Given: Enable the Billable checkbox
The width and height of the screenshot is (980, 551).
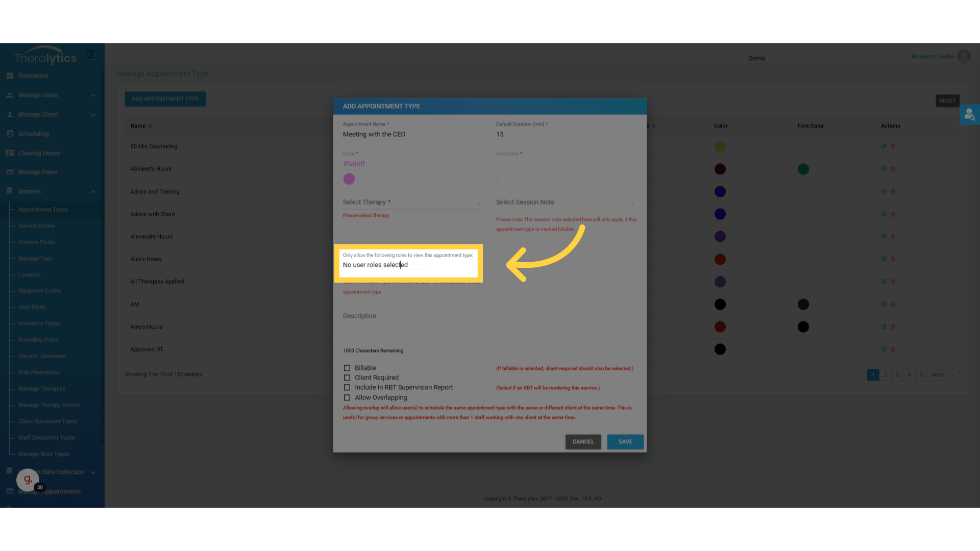Looking at the screenshot, I should (x=347, y=368).
